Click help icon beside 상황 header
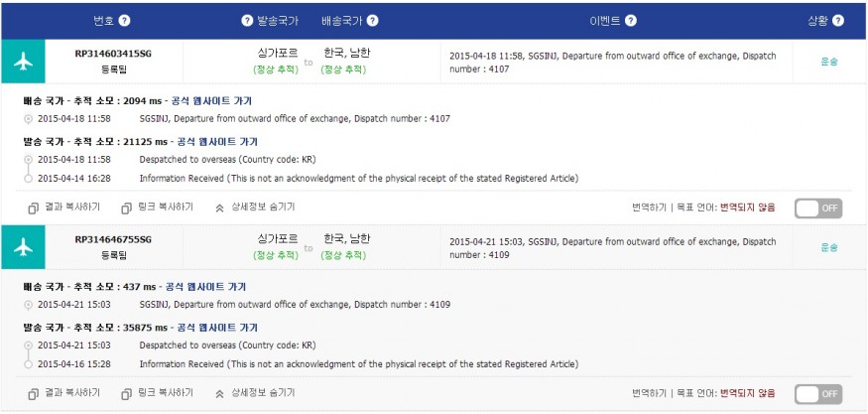 pyautogui.click(x=838, y=21)
